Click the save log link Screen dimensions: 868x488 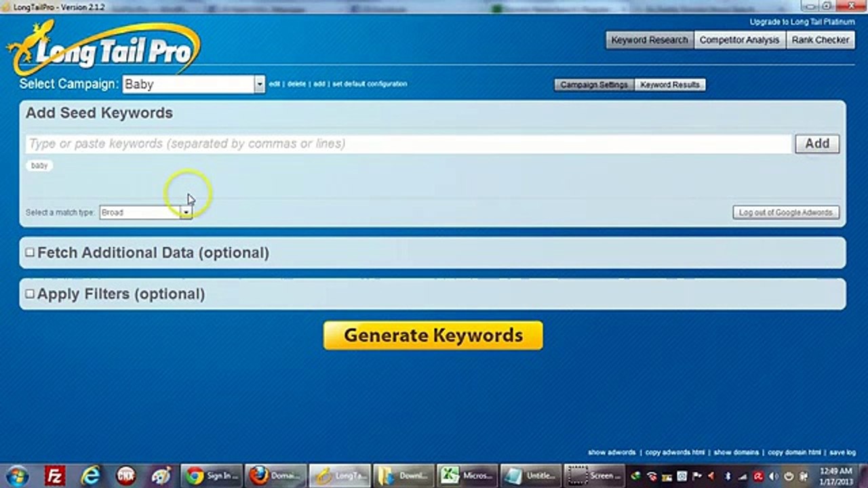[843, 452]
